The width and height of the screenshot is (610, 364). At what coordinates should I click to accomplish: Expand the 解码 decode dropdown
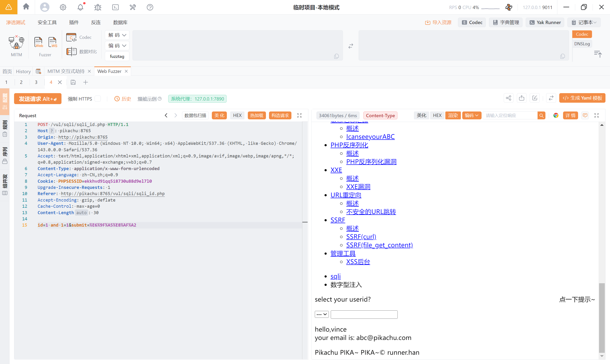[117, 35]
